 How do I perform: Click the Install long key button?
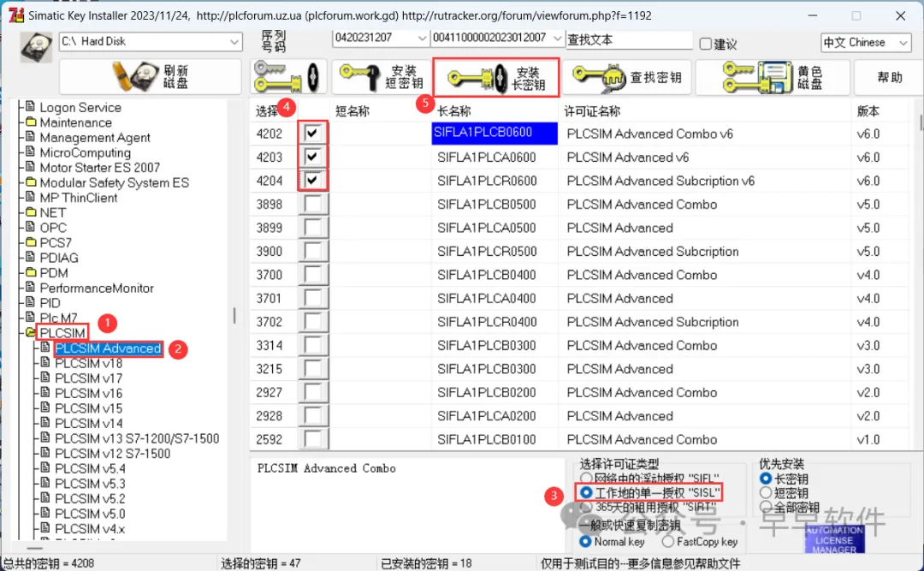click(495, 77)
